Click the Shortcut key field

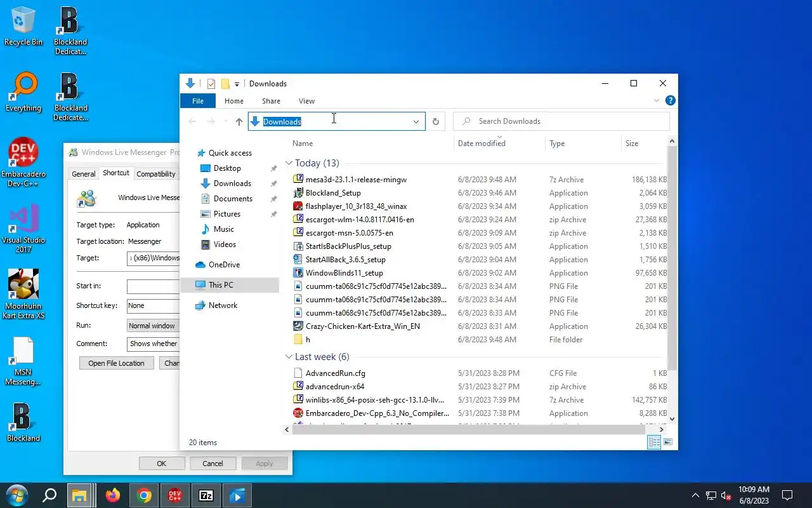154,305
